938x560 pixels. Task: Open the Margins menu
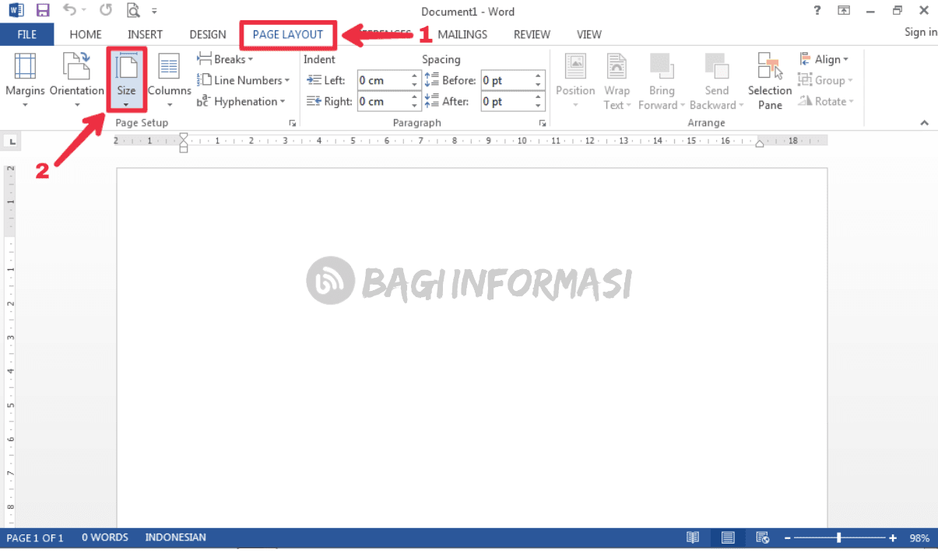click(x=25, y=80)
